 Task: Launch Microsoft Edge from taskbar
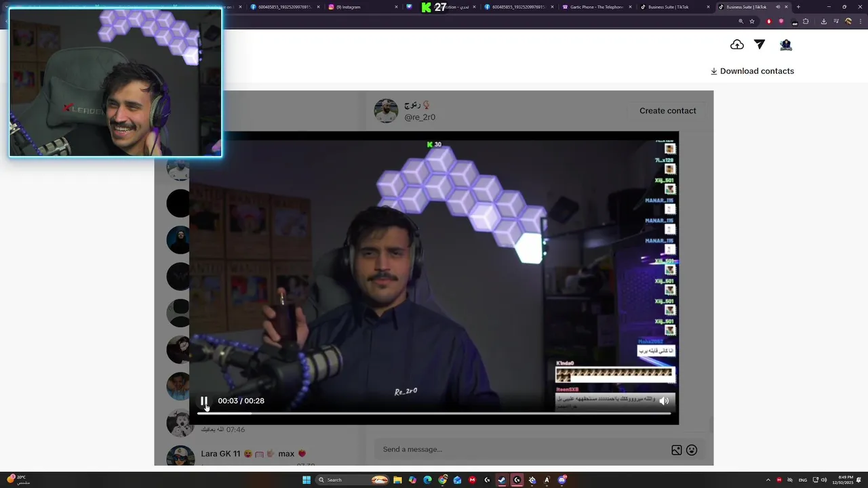[x=427, y=480]
